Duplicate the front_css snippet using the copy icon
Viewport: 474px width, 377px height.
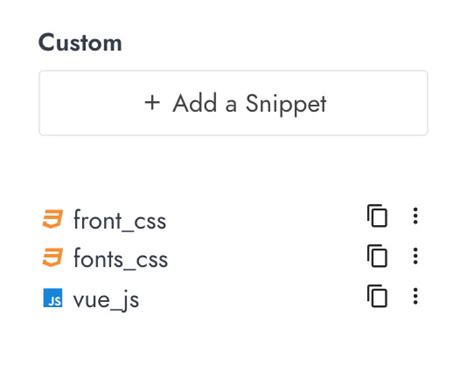(x=377, y=216)
